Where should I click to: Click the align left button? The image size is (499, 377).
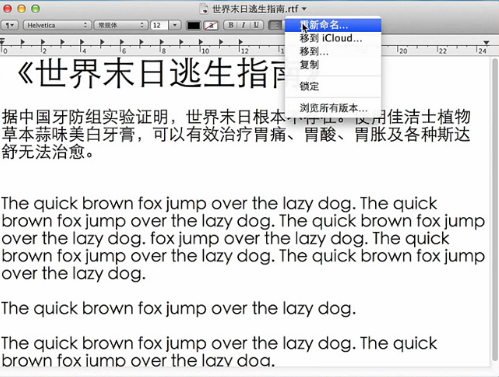click(x=275, y=25)
